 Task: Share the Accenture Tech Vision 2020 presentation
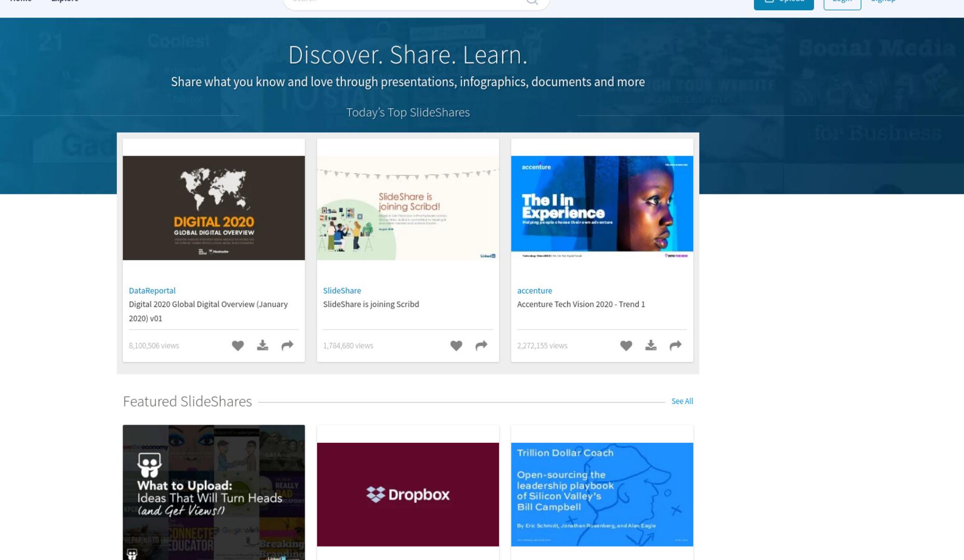[x=676, y=345]
